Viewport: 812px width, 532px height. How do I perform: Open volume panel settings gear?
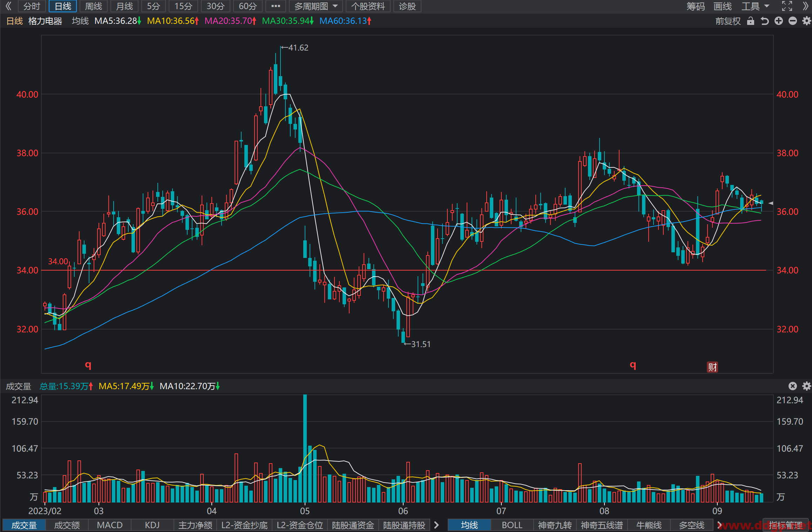point(807,386)
